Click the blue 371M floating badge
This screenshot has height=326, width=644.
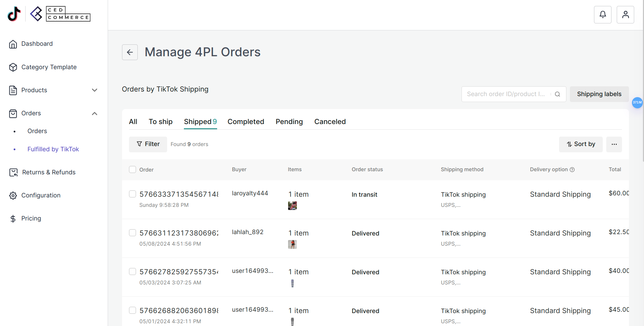[x=637, y=102]
